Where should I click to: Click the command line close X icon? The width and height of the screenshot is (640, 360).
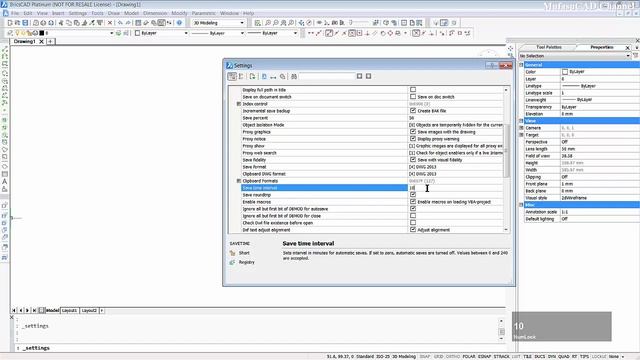point(11,317)
